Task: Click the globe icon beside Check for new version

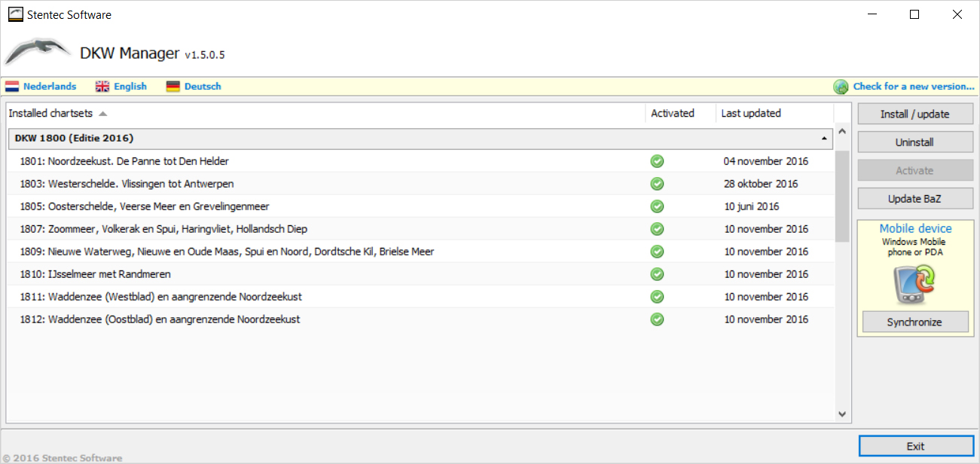Action: pyautogui.click(x=841, y=87)
